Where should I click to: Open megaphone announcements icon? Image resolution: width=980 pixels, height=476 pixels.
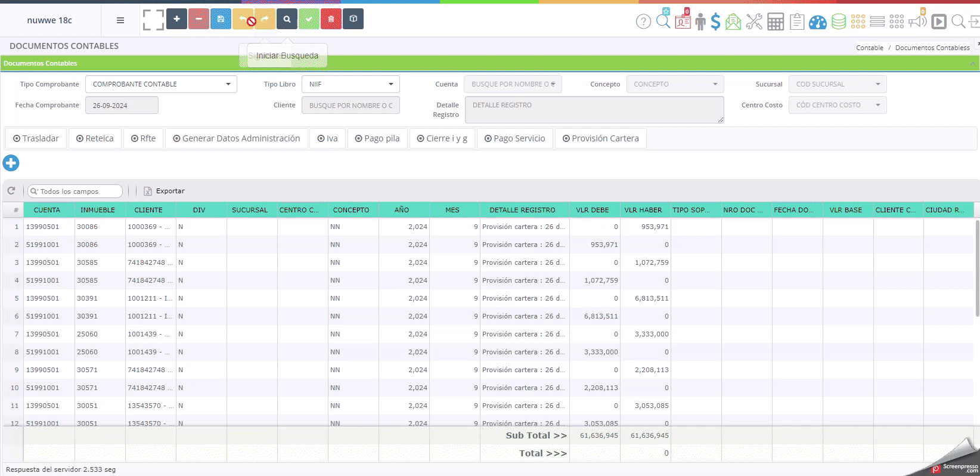point(918,21)
